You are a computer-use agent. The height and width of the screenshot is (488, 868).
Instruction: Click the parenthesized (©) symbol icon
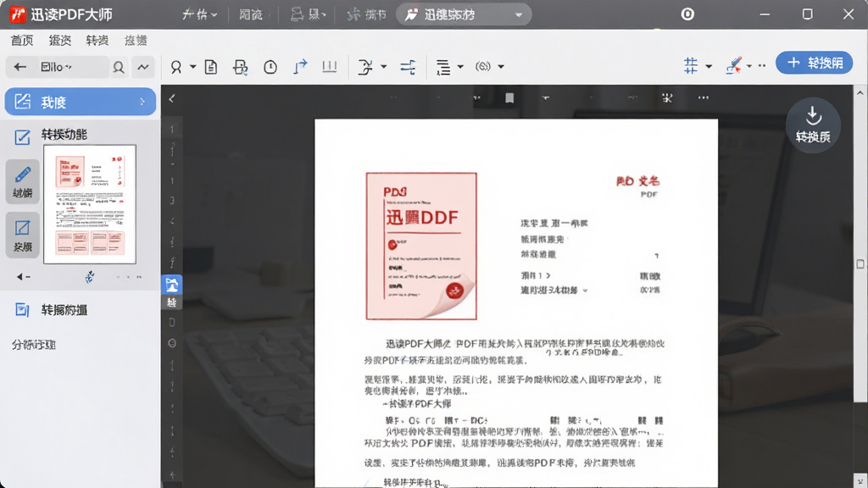482,66
